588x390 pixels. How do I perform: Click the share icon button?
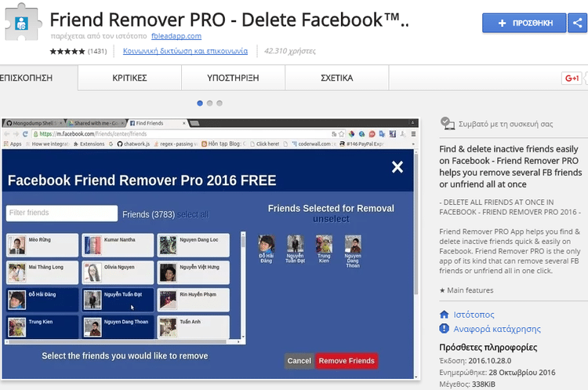[x=578, y=23]
